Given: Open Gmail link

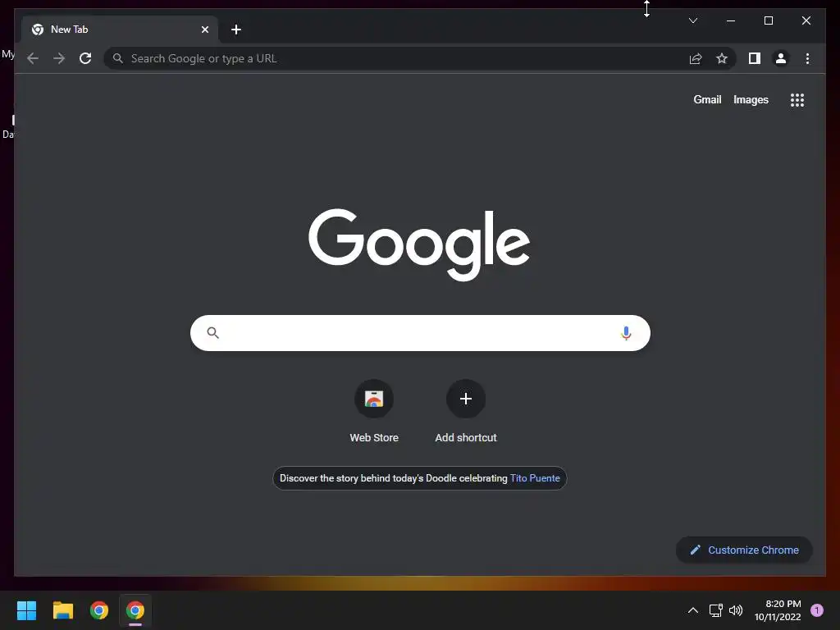Looking at the screenshot, I should [707, 99].
